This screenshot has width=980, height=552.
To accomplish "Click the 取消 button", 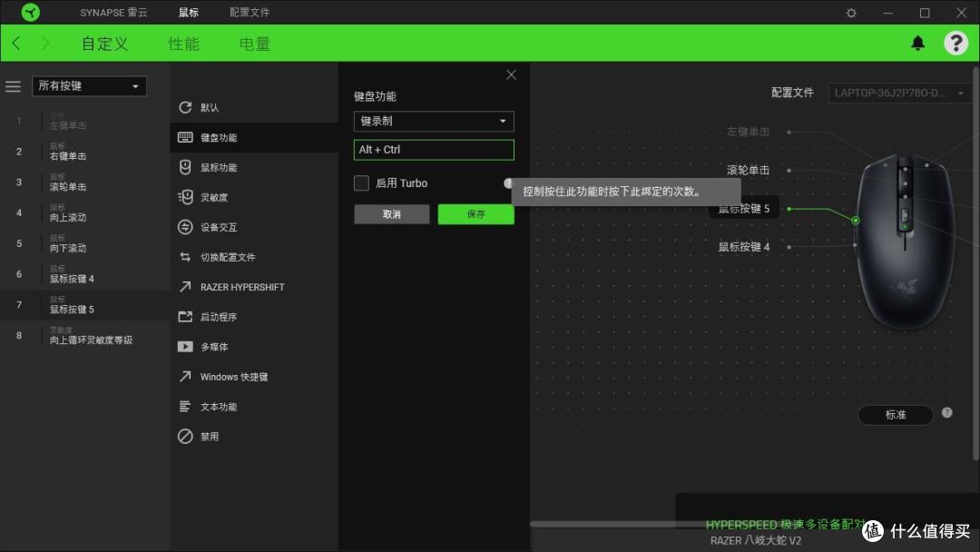I will (x=392, y=214).
